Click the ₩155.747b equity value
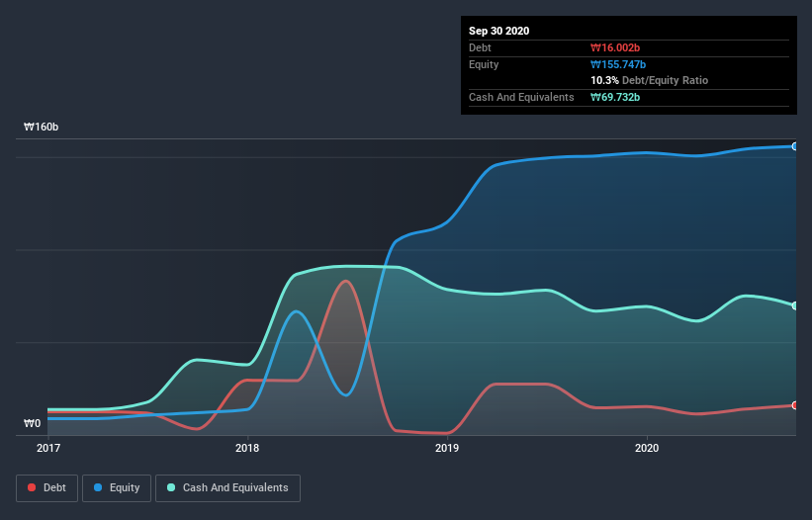 click(x=618, y=64)
